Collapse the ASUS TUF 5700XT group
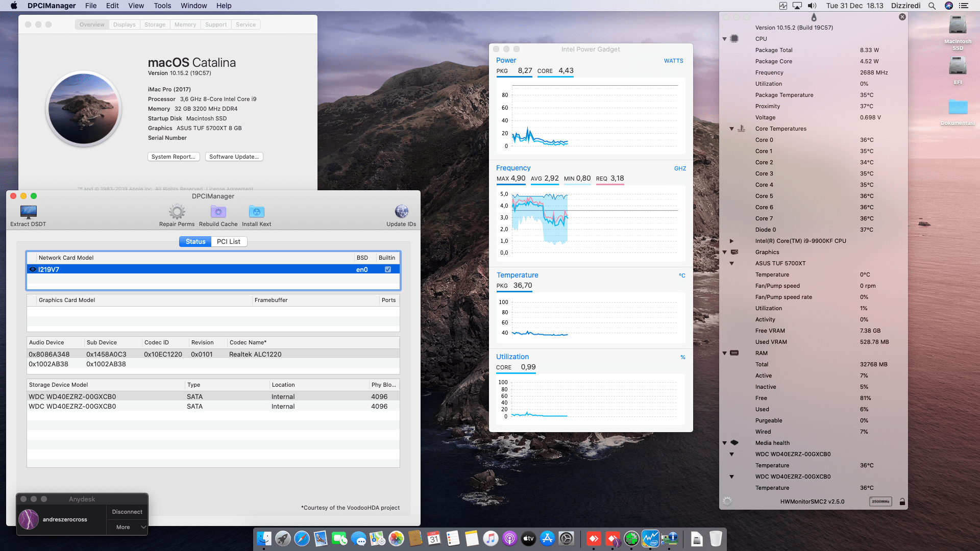 pyautogui.click(x=731, y=263)
